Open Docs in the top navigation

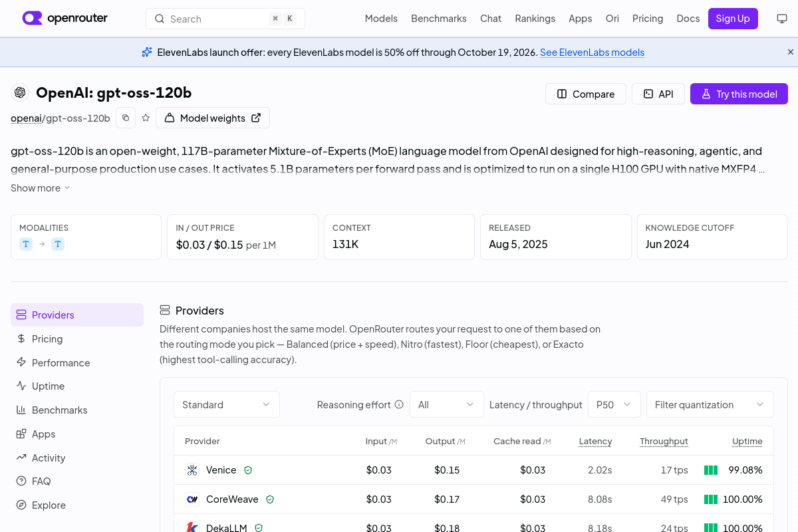pos(688,19)
